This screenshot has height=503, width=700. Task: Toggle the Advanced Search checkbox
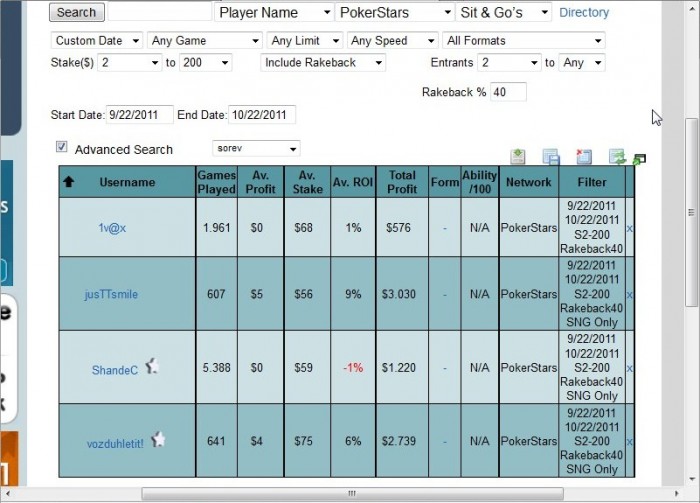[x=62, y=147]
